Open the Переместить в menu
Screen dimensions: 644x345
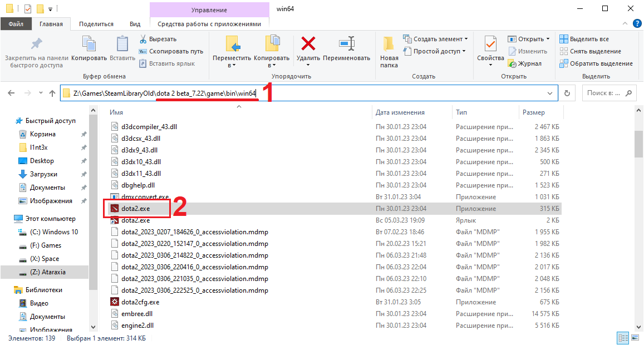tap(232, 51)
